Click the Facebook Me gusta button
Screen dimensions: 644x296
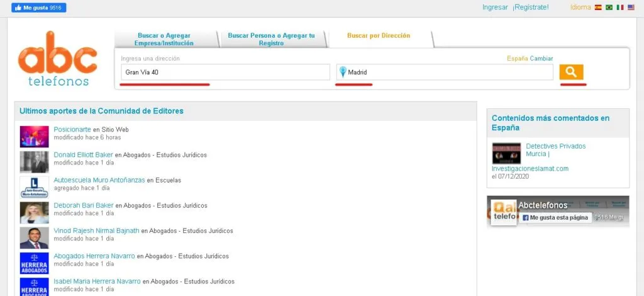30,8
